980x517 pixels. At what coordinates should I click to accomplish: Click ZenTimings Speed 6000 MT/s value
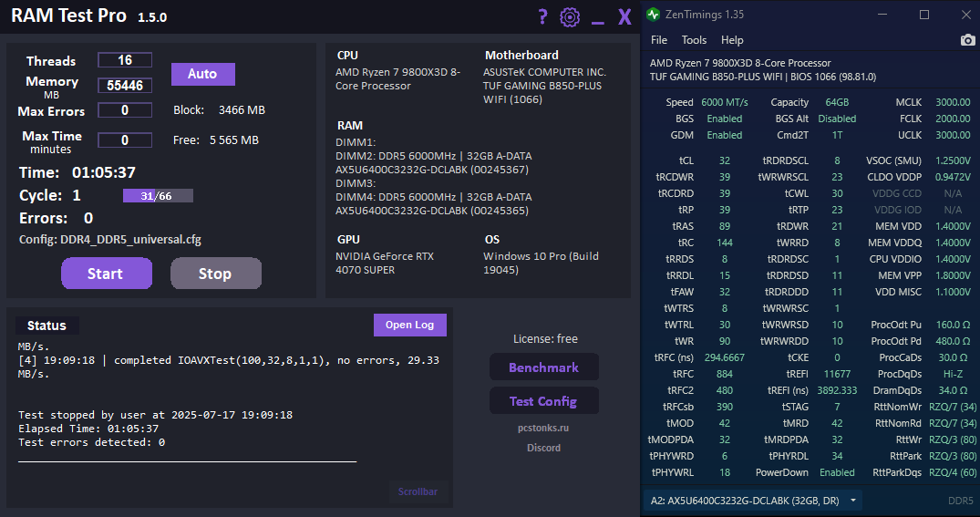pyautogui.click(x=725, y=102)
